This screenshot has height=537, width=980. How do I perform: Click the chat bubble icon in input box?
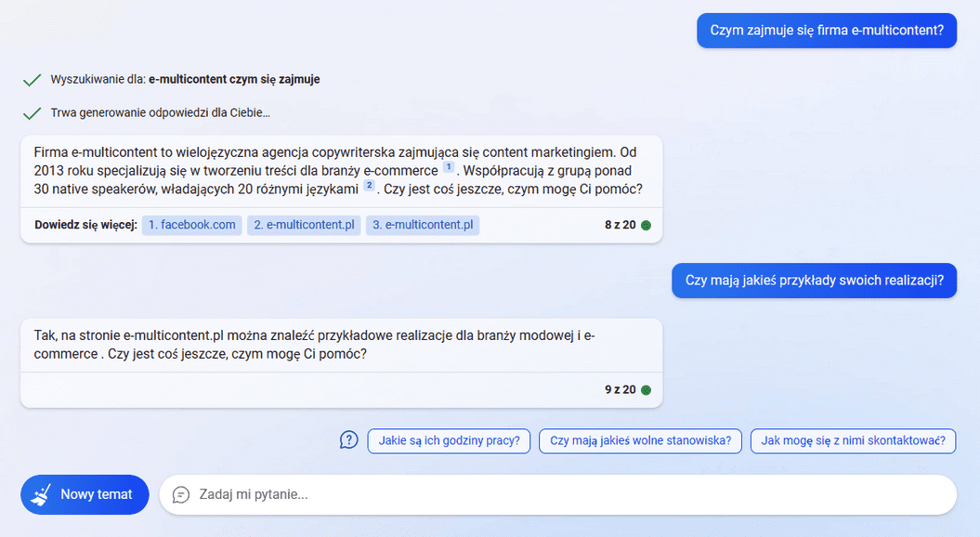coord(181,494)
